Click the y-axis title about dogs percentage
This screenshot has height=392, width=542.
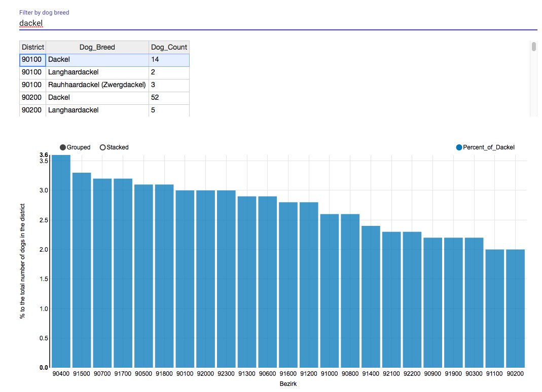[x=22, y=261]
